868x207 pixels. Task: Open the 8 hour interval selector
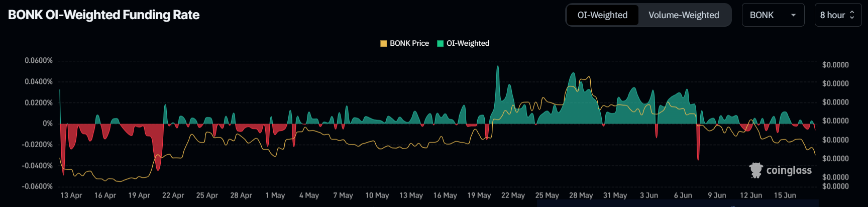click(838, 15)
